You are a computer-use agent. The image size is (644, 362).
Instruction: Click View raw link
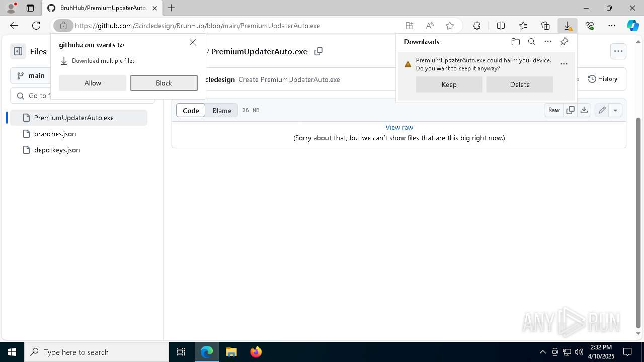point(399,127)
